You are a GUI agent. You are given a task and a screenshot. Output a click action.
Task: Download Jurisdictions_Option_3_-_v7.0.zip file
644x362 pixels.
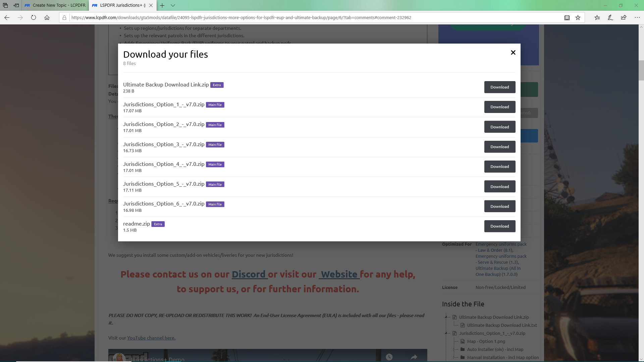pos(499,147)
